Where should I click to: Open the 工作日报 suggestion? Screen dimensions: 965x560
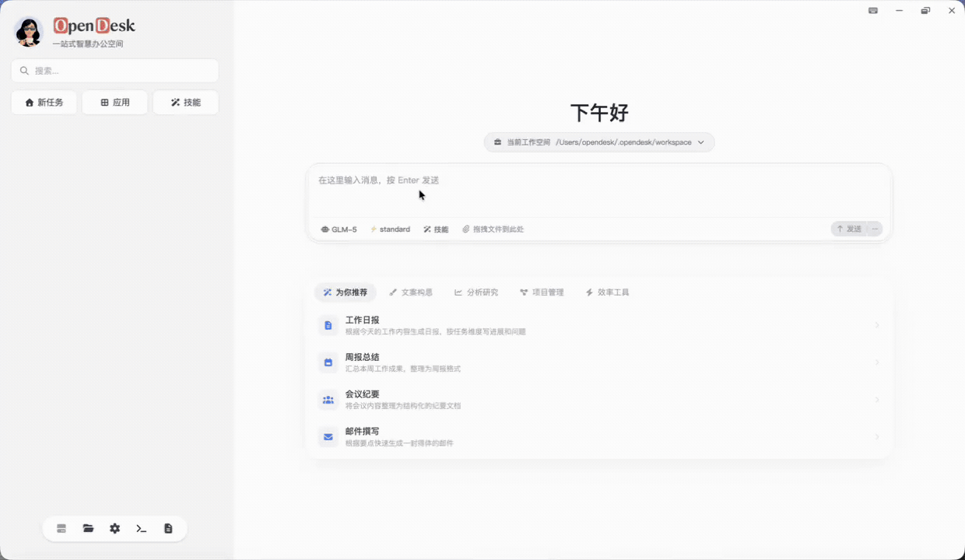click(599, 325)
